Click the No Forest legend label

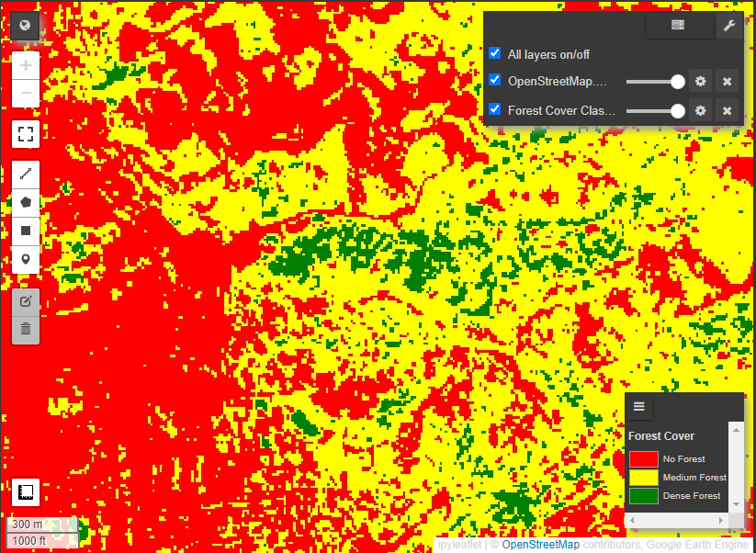tap(683, 459)
